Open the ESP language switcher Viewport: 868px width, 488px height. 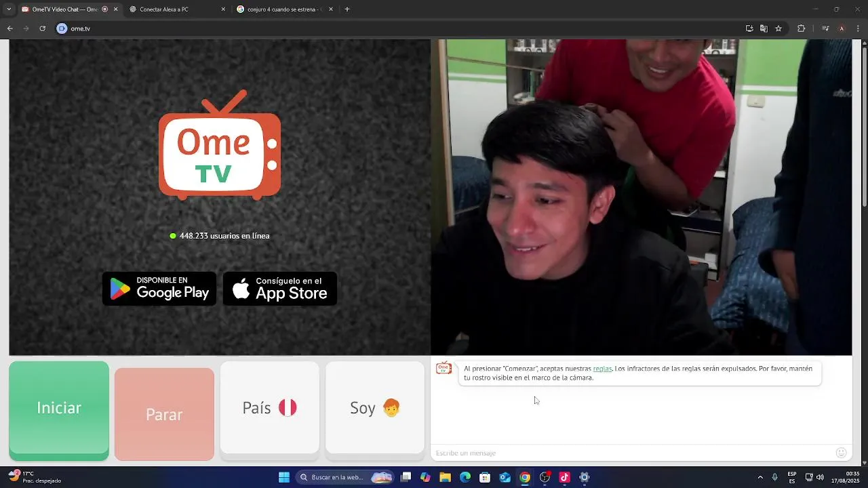pyautogui.click(x=792, y=477)
